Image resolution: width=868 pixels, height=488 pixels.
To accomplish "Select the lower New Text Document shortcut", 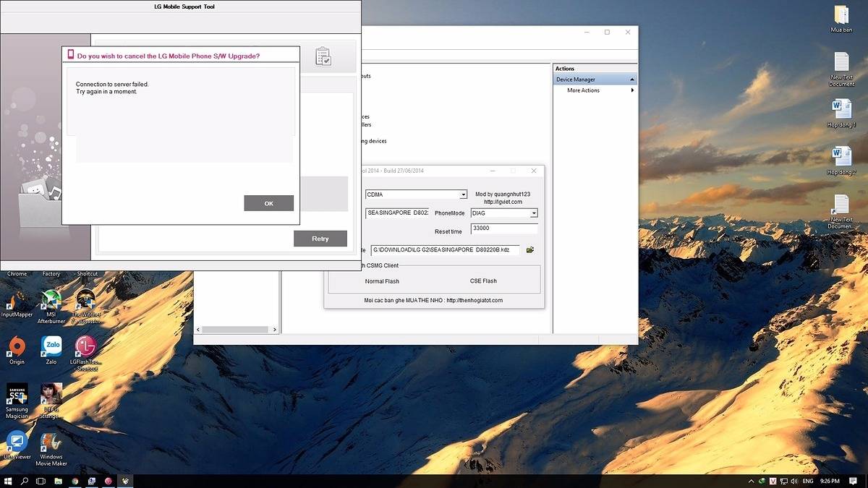I will (841, 212).
